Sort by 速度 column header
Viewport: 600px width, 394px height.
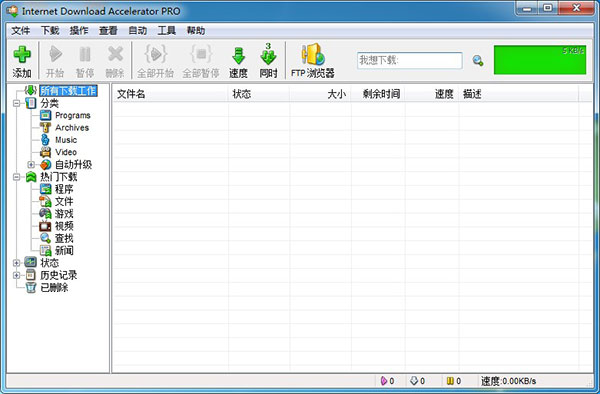[432, 94]
